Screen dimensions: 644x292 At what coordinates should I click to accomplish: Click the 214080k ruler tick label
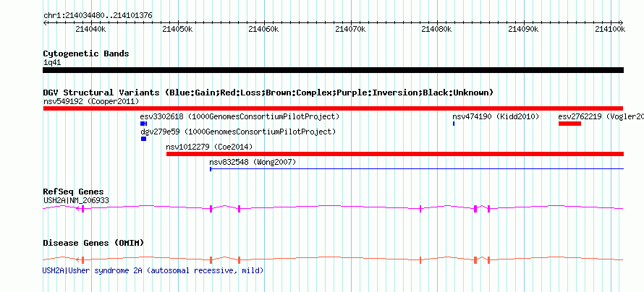[437, 29]
